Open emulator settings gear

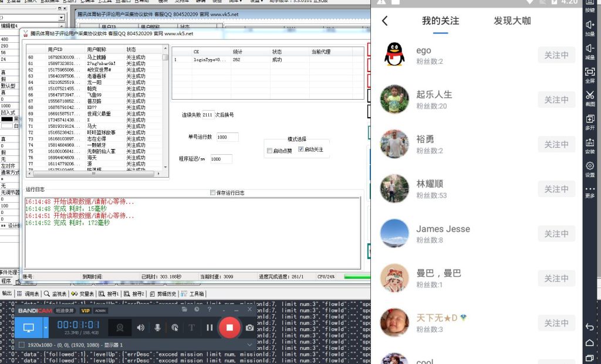[590, 168]
